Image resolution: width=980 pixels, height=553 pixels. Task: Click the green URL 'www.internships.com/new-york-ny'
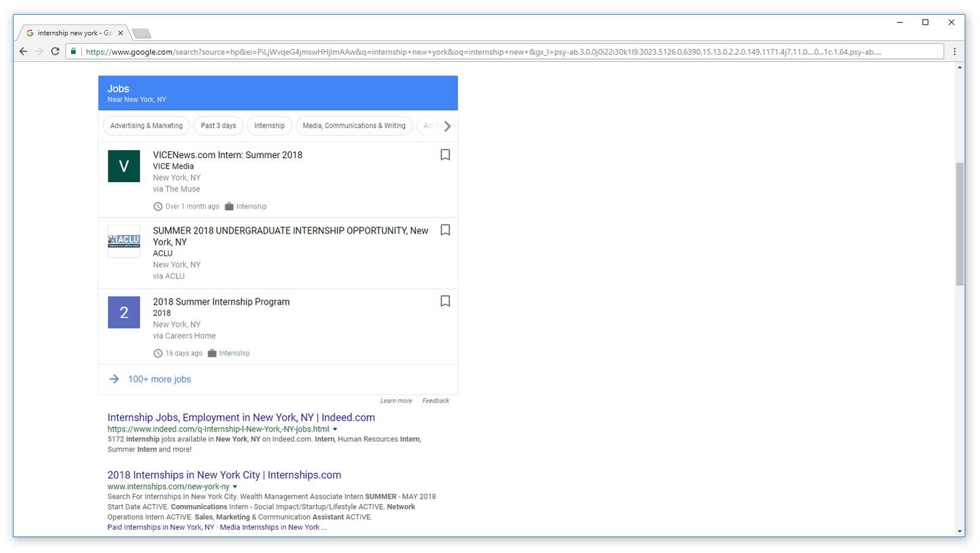(168, 487)
